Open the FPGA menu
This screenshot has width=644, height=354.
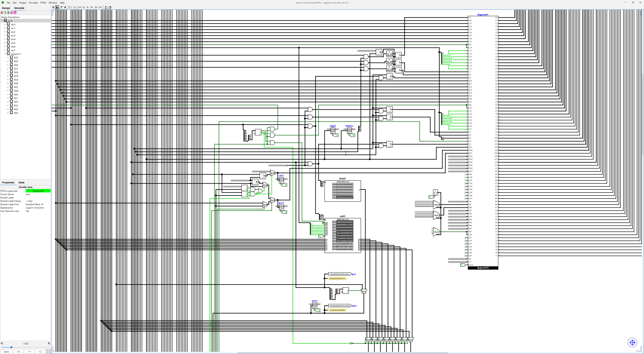[43, 3]
